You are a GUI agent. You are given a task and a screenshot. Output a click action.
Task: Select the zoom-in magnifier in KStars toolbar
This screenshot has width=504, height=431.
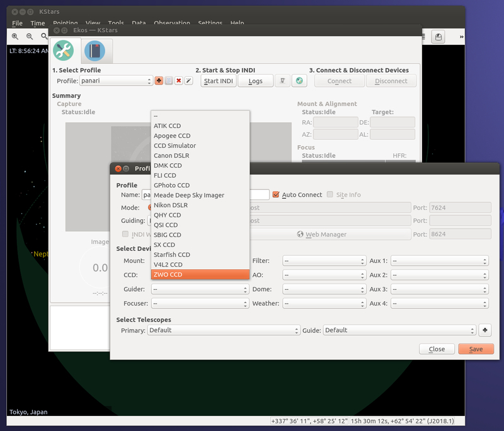[x=14, y=37]
